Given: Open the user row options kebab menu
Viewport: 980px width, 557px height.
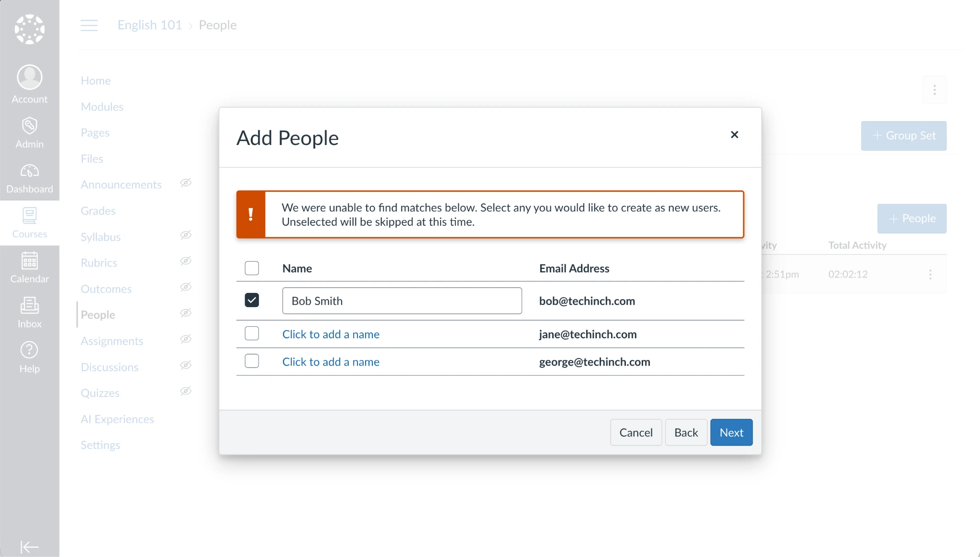Looking at the screenshot, I should (x=930, y=274).
